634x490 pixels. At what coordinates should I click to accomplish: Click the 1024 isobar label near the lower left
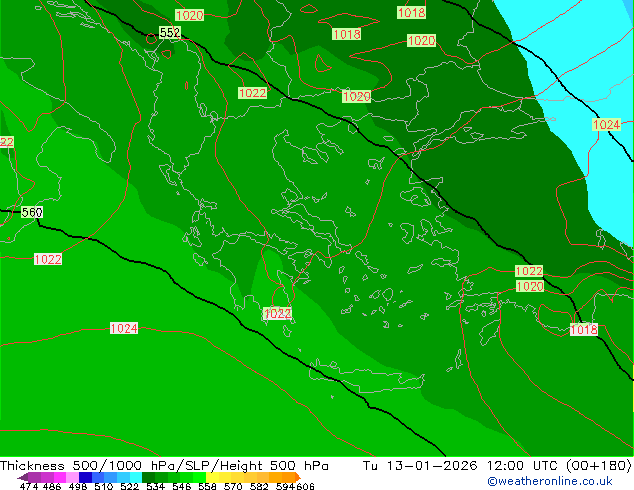tap(124, 328)
